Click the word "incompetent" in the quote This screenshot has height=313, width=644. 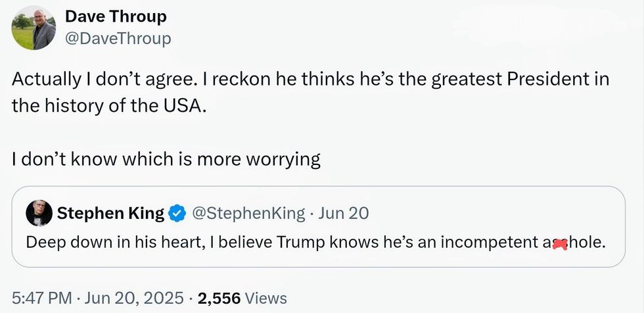click(x=487, y=242)
